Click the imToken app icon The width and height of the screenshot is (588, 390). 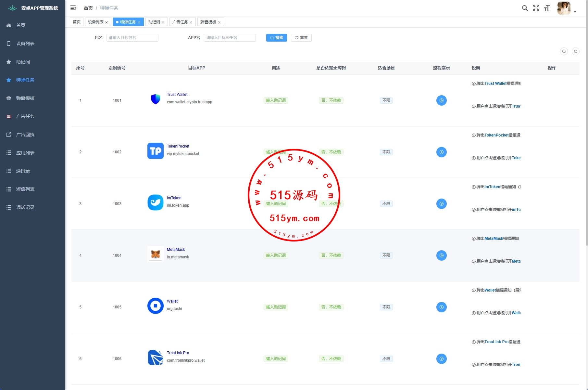[156, 202]
